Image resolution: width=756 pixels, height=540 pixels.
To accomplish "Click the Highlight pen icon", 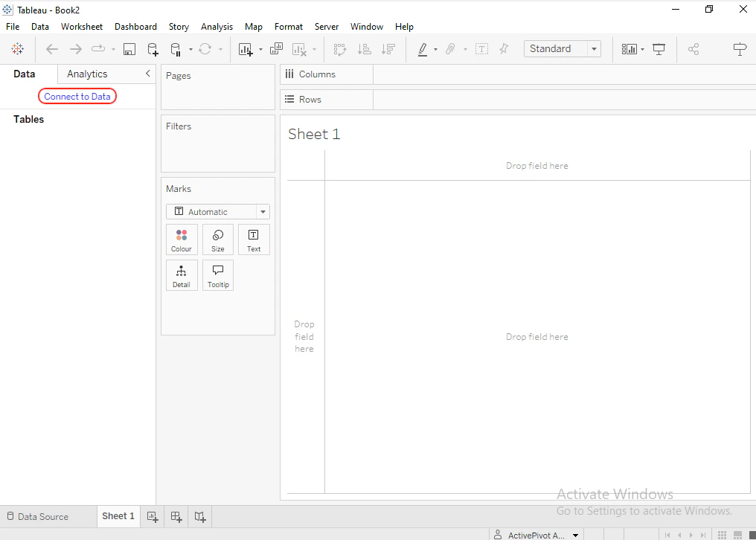I will (x=423, y=49).
